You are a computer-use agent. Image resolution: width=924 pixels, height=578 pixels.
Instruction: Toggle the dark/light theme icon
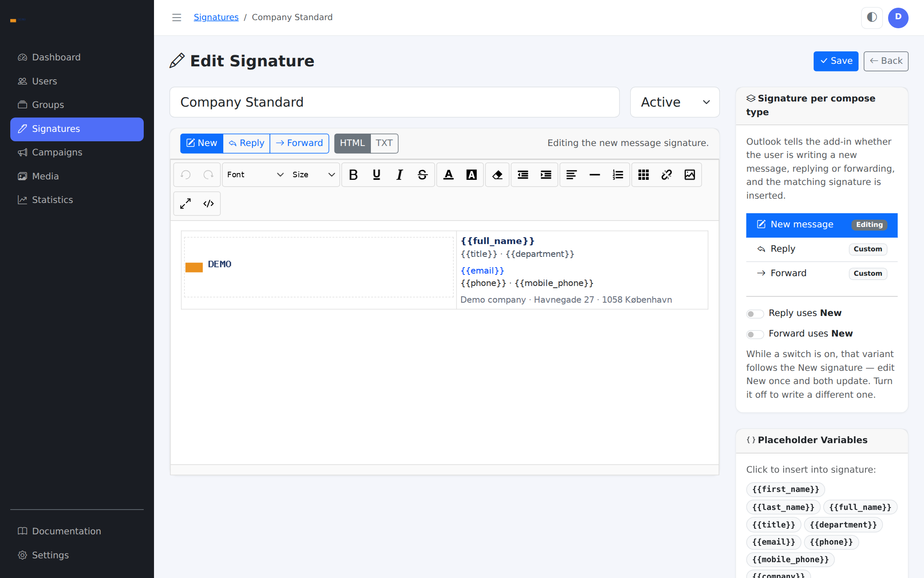[x=872, y=18]
